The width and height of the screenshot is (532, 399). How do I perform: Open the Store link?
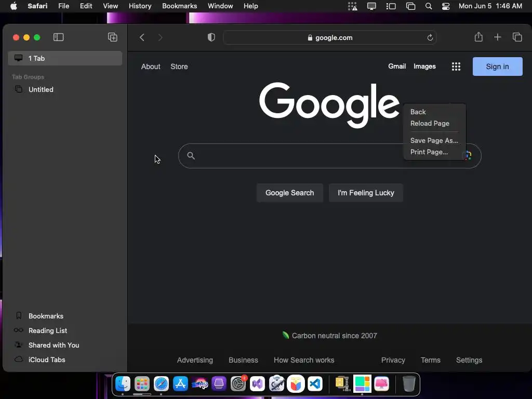pyautogui.click(x=179, y=66)
